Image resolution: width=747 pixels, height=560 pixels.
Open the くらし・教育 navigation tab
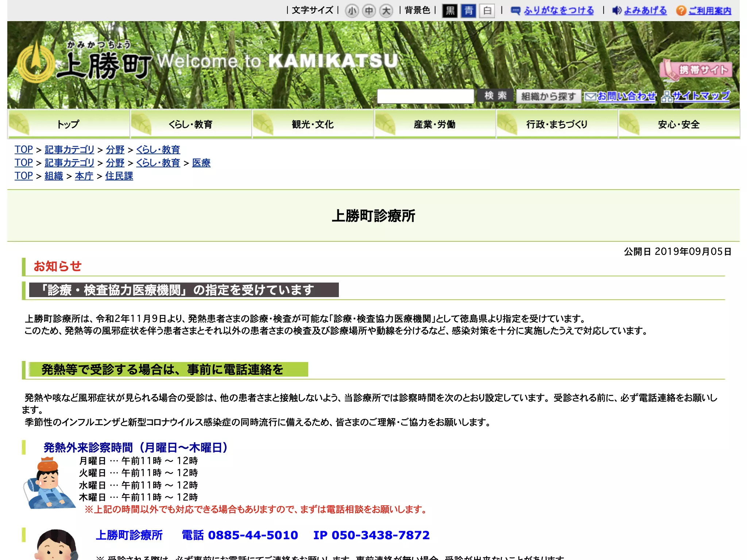pyautogui.click(x=191, y=124)
